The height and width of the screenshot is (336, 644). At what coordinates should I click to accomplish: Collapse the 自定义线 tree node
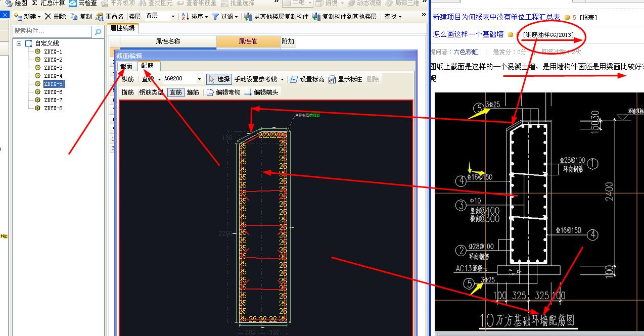19,43
